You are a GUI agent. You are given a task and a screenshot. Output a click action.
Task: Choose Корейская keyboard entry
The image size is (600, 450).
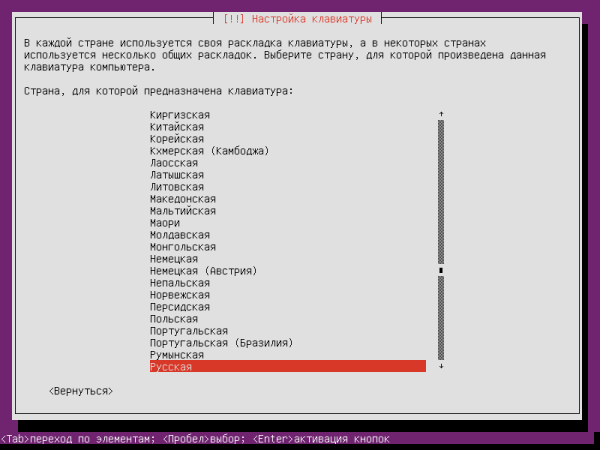click(x=177, y=139)
